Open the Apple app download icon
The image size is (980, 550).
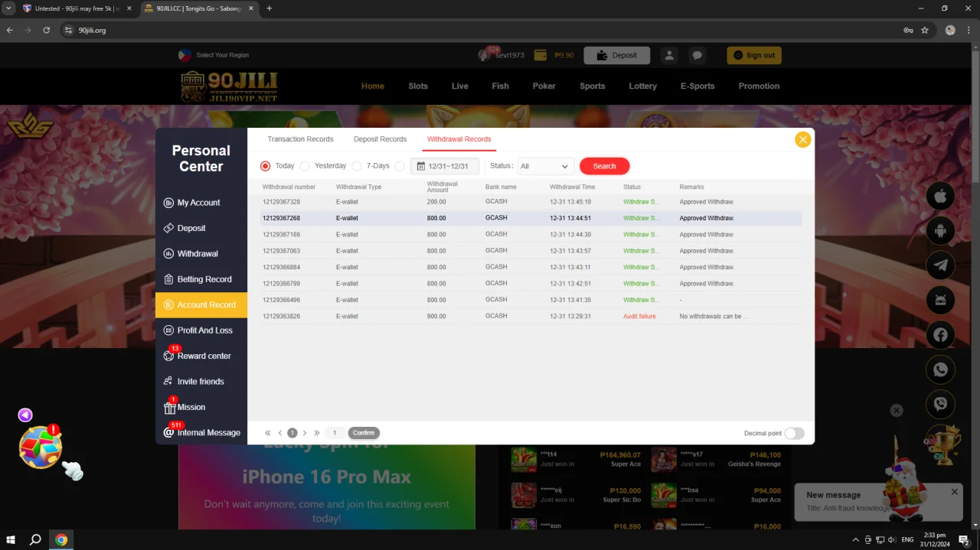pyautogui.click(x=940, y=197)
